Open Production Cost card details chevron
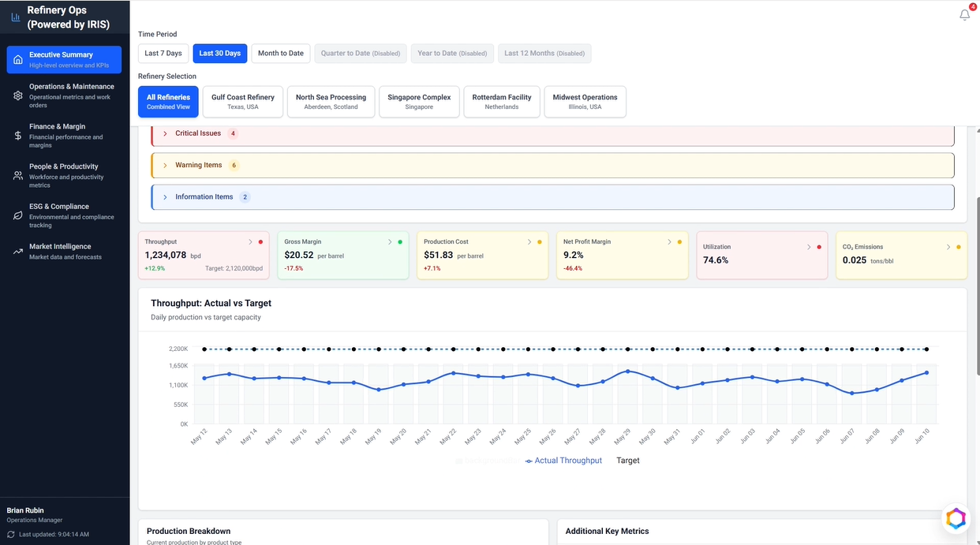Image resolution: width=980 pixels, height=545 pixels. pyautogui.click(x=529, y=242)
